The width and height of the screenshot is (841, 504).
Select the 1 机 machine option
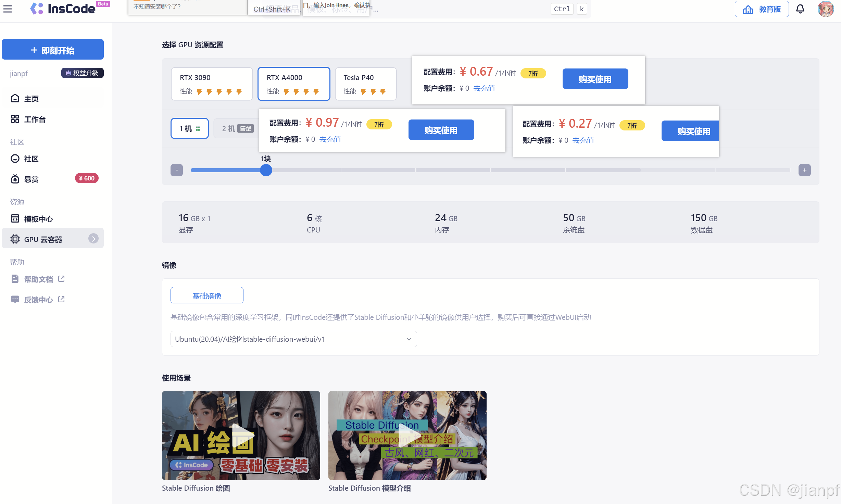(189, 128)
